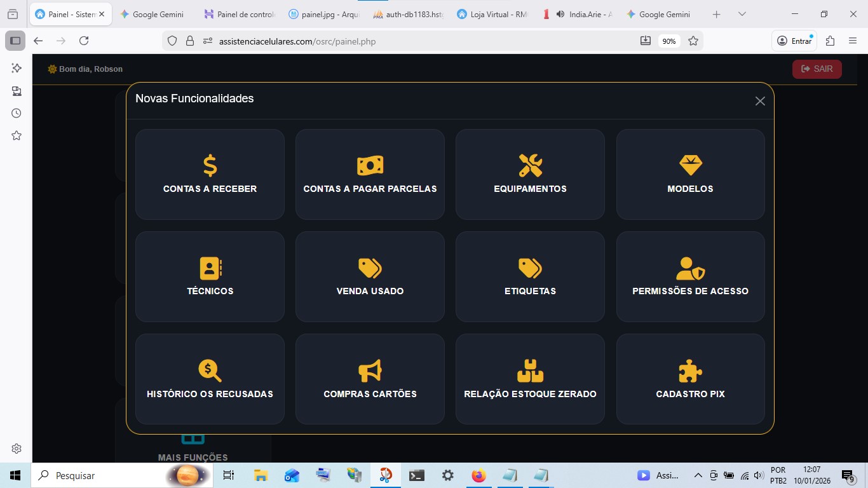Open Relação Estoque Zerado boxes icon

(530, 370)
